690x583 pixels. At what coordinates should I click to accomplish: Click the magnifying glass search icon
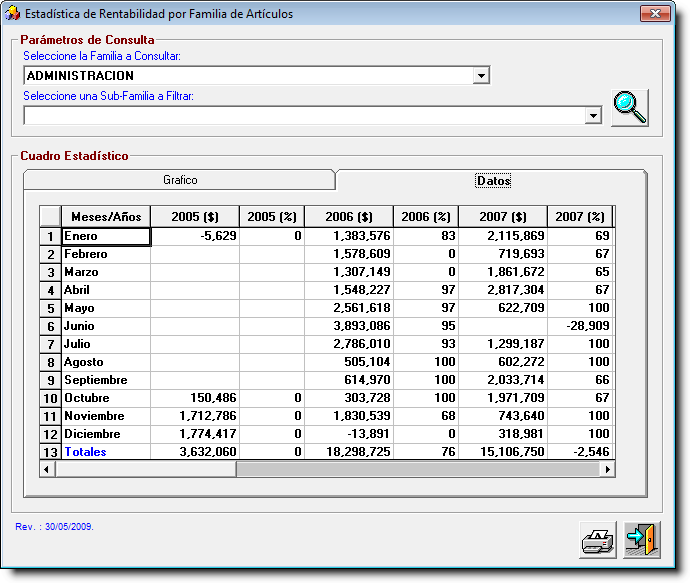pyautogui.click(x=630, y=108)
